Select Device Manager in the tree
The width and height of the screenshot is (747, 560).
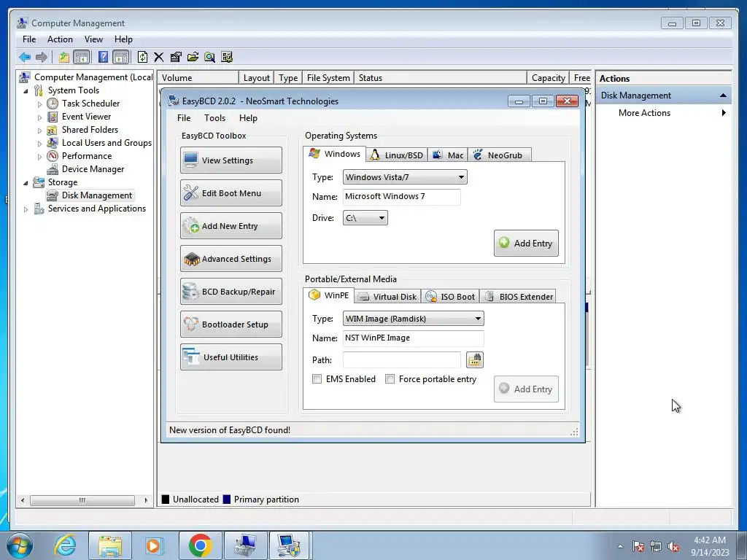(93, 169)
